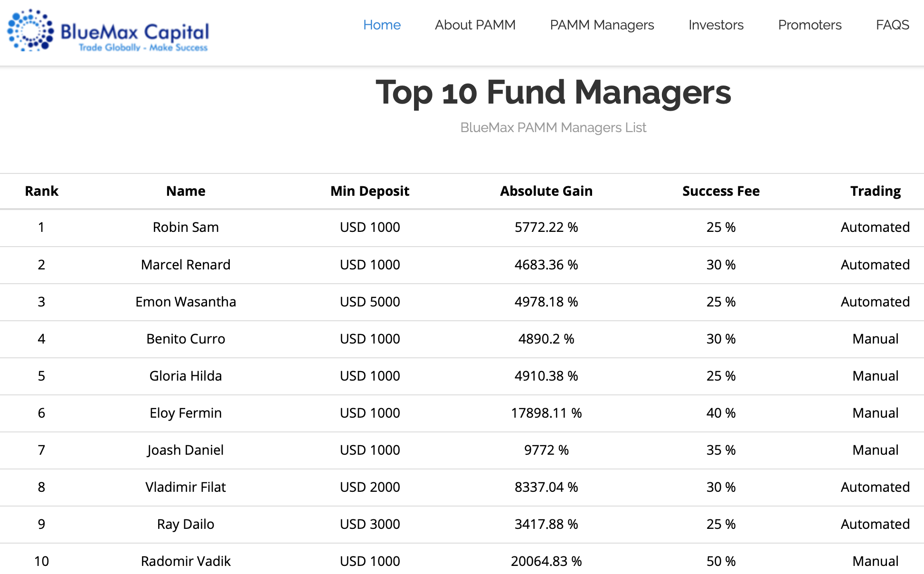Click USD 2000 min deposit for Vladimir Filat
The height and width of the screenshot is (574, 924).
click(370, 487)
